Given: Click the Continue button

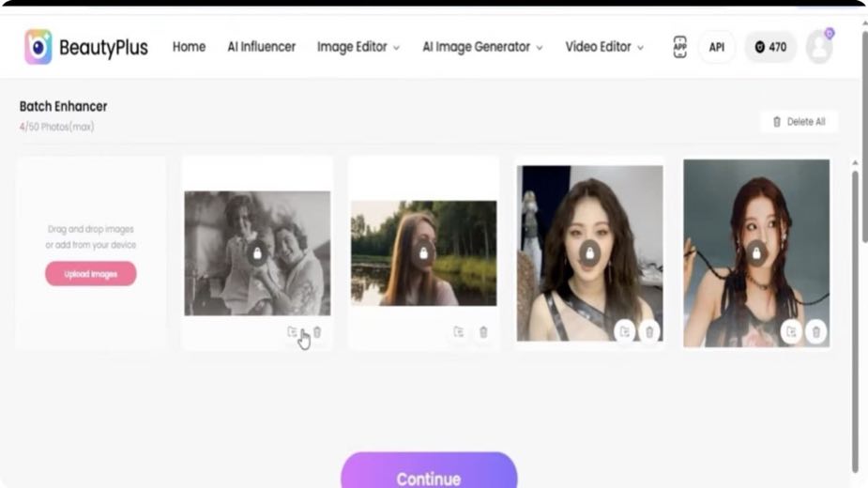Looking at the screenshot, I should click(x=429, y=471).
